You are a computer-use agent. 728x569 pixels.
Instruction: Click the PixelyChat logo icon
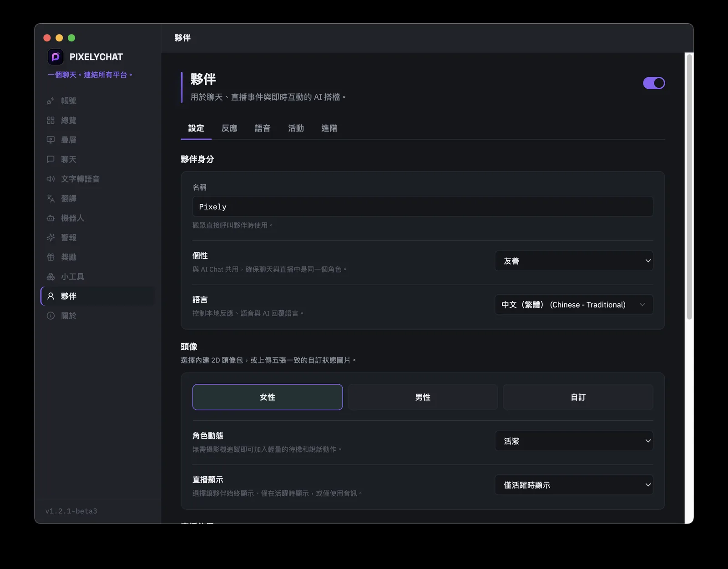click(56, 57)
